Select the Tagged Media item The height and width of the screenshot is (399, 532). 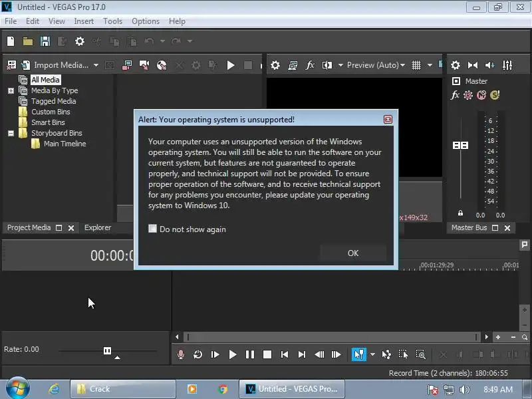(x=54, y=101)
